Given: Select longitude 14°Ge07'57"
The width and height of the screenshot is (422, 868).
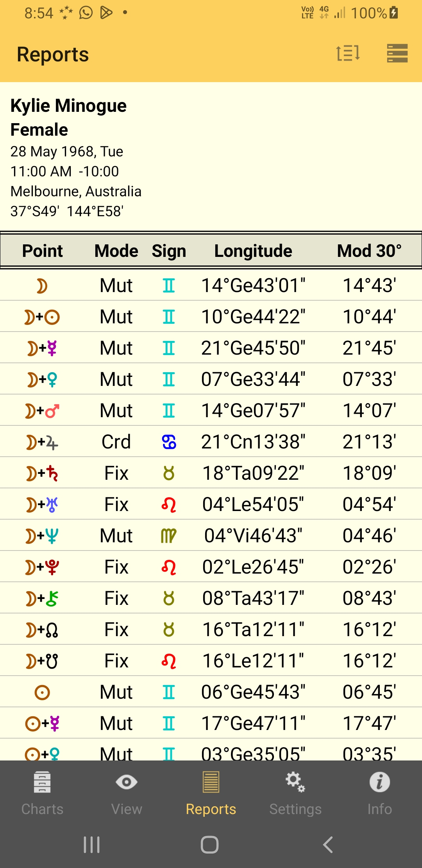Looking at the screenshot, I should [253, 411].
